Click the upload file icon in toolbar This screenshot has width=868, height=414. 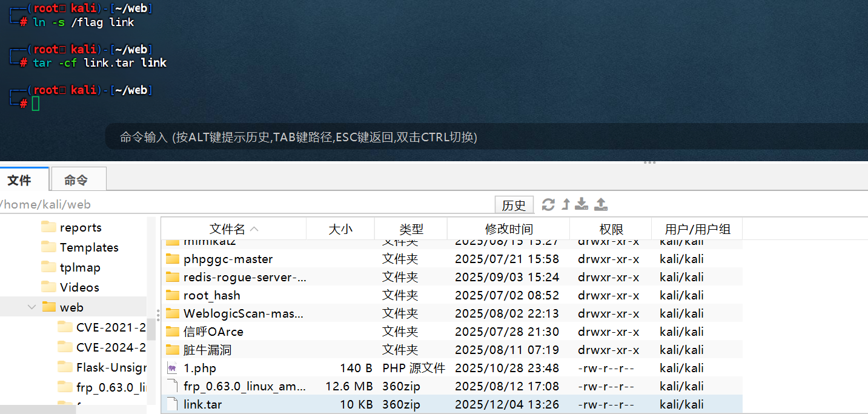click(x=600, y=204)
